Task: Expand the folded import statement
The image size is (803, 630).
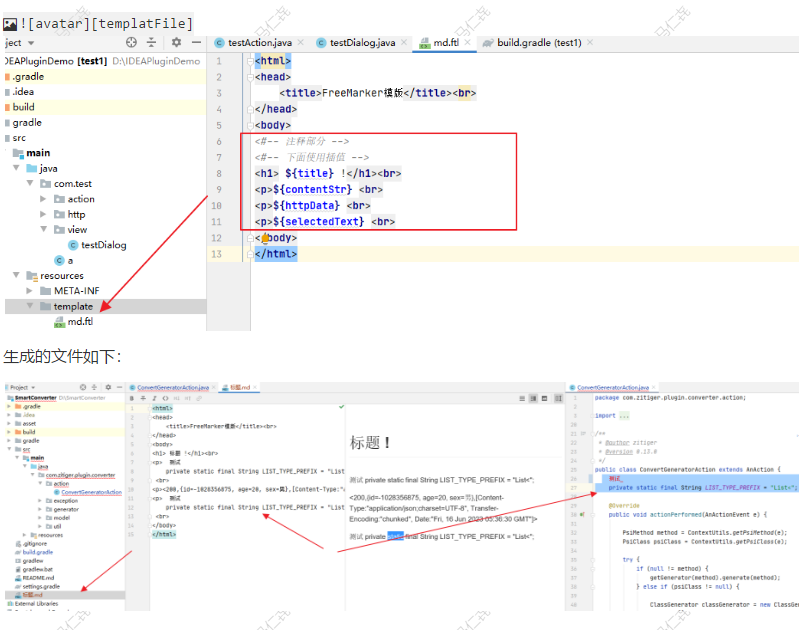Action: 624,416
